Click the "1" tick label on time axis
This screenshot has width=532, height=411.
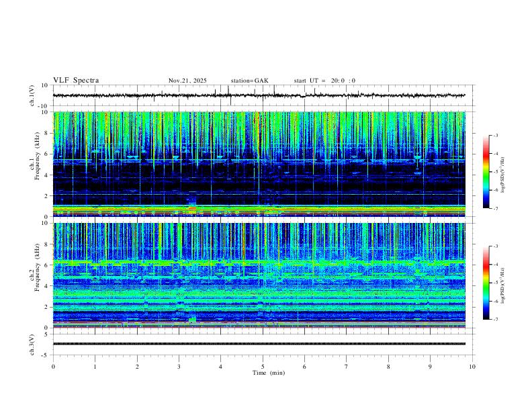(95, 367)
